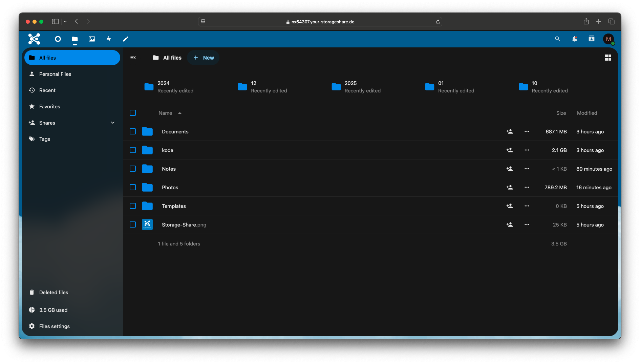Viewport: 640px width, 364px height.
Task: Open actions menu for Photos
Action: point(527,187)
